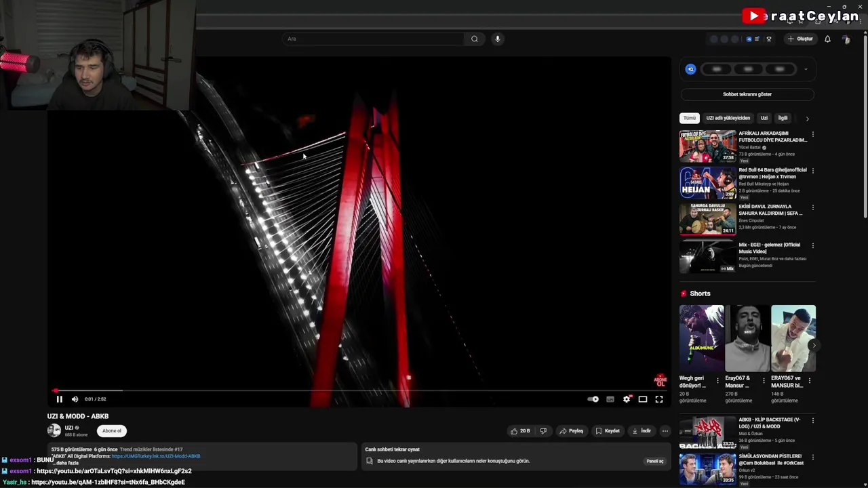Share the video with Paylaş
The width and height of the screenshot is (868, 488).
pos(571,430)
